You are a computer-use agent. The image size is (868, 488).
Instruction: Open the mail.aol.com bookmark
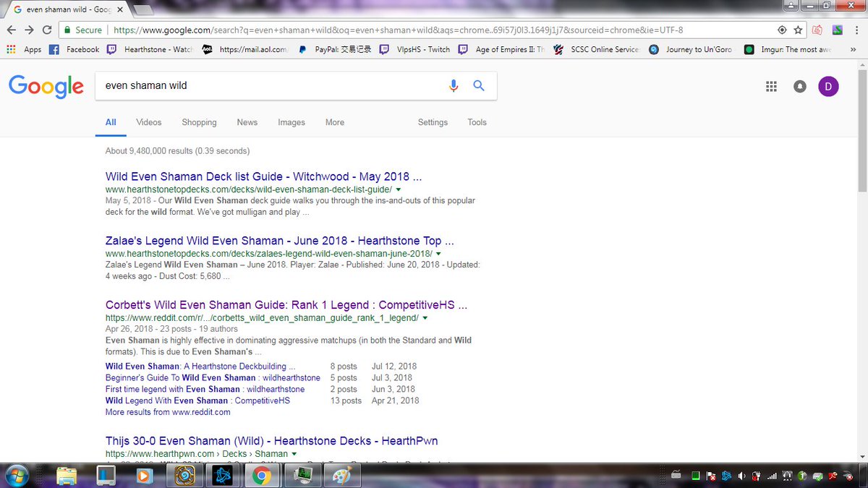click(246, 50)
